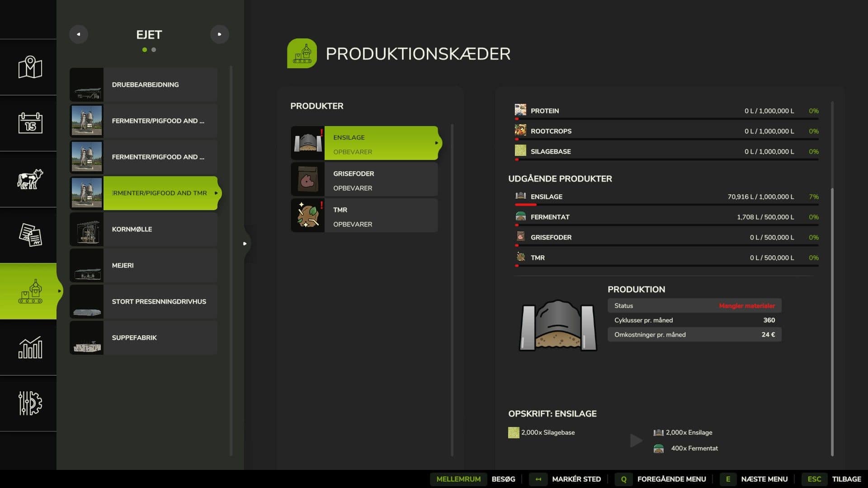Go to next category with right arrow
Image resolution: width=868 pixels, height=488 pixels.
pos(220,34)
